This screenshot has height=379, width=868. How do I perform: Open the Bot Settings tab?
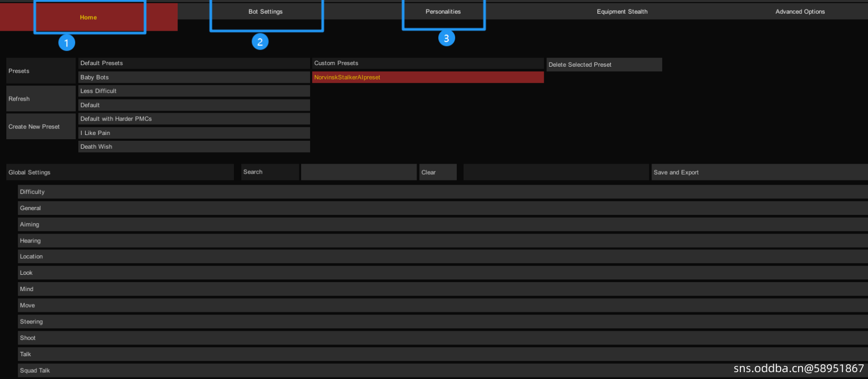tap(266, 12)
